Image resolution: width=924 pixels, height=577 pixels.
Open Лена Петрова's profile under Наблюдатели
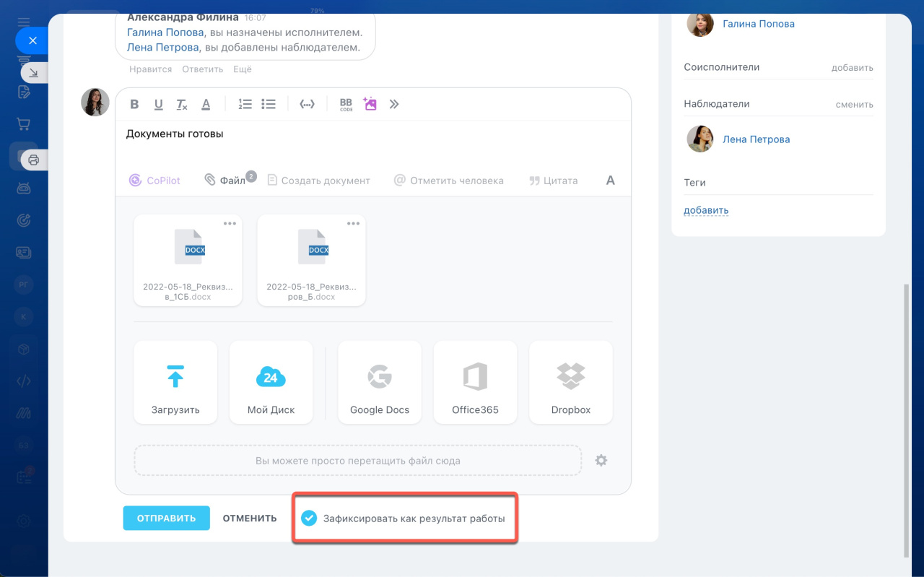[x=757, y=139]
